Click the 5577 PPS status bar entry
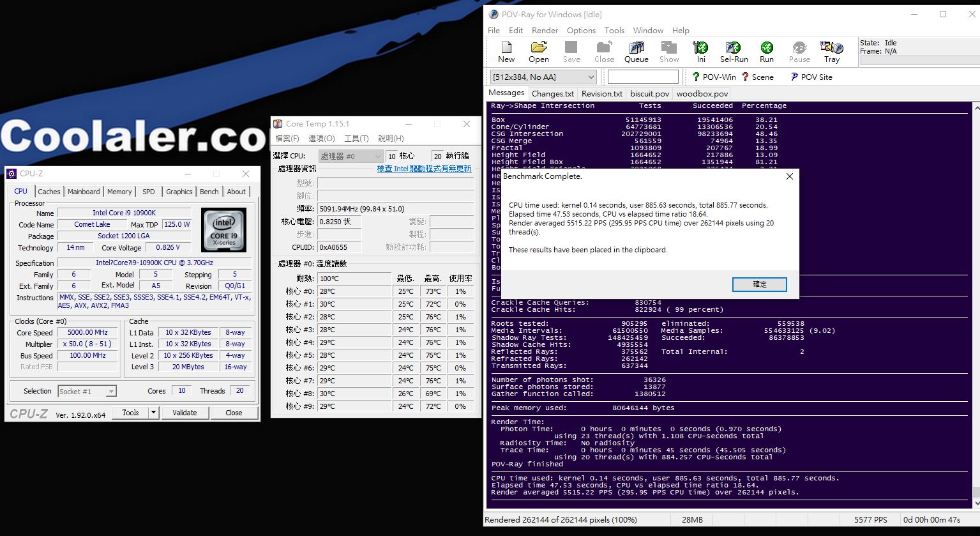 [x=871, y=520]
